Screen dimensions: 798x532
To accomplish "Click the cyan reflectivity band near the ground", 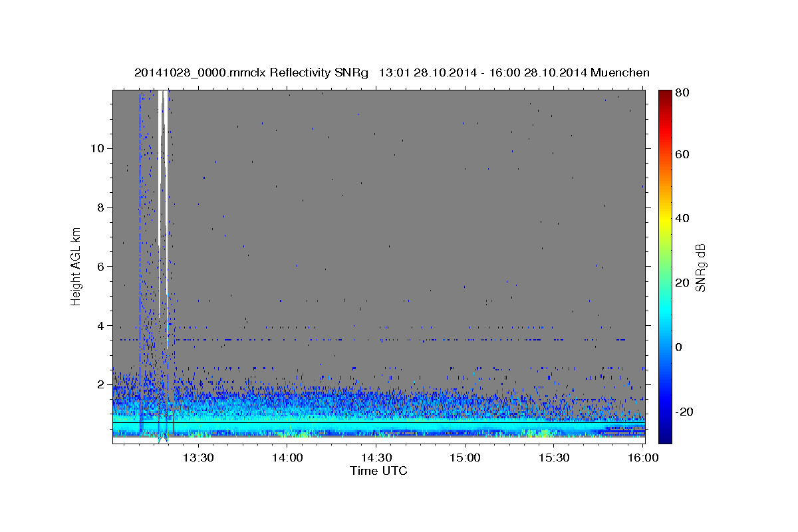I will click(x=378, y=422).
